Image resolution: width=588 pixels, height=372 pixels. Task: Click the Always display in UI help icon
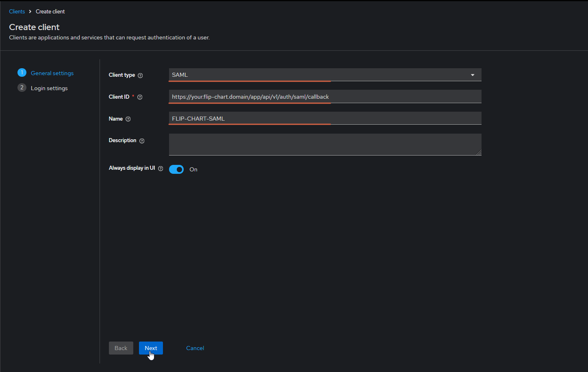click(x=161, y=169)
